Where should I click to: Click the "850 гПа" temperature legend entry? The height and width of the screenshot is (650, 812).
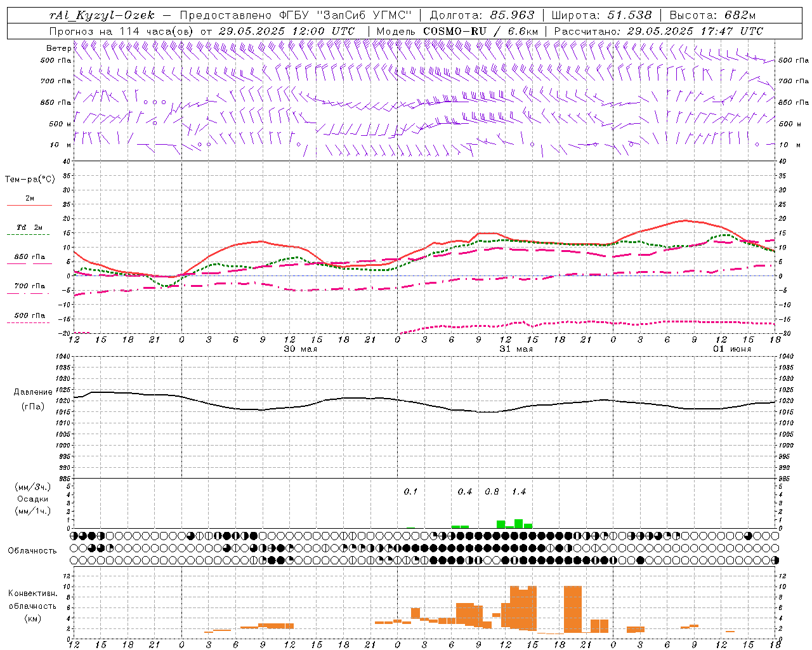pos(30,257)
